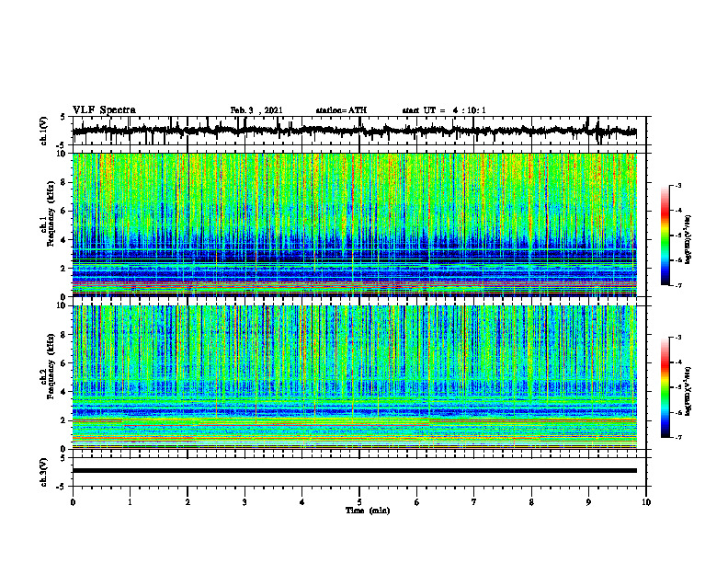Click the "-3" tick on ch.1 colorbar
The image size is (728, 563).
coord(678,186)
